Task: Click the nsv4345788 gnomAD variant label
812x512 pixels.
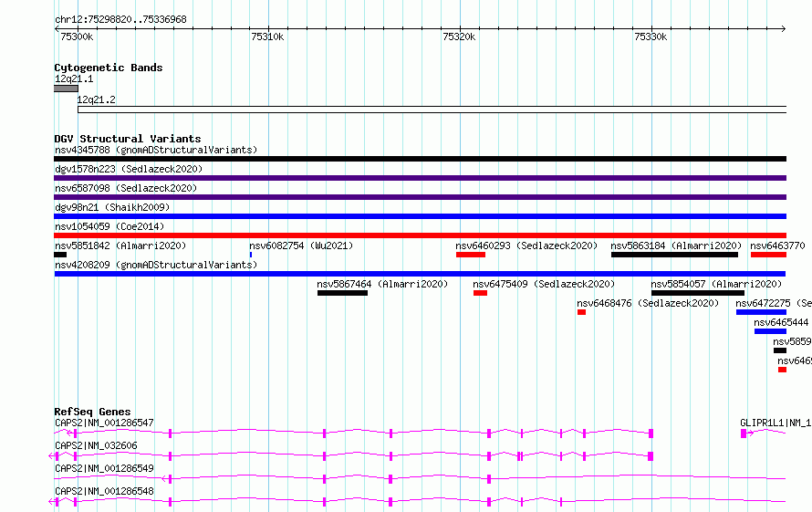Action: pos(156,150)
